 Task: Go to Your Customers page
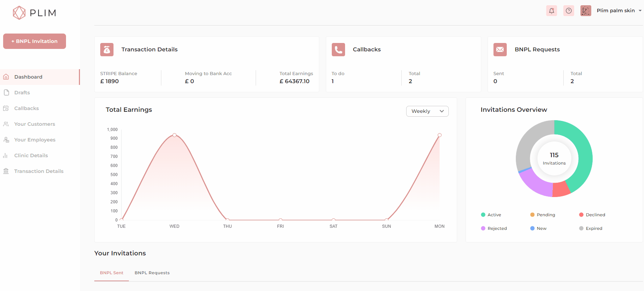point(35,124)
